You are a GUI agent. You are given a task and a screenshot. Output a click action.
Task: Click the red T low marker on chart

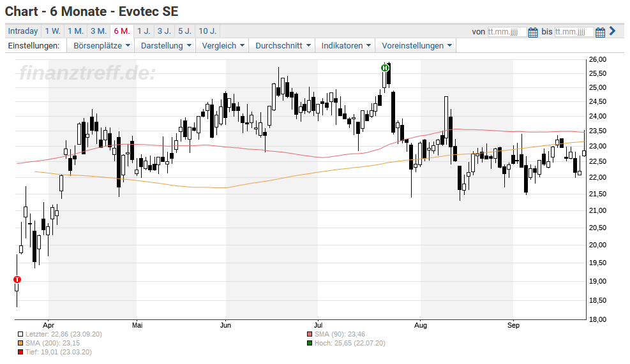pos(17,280)
